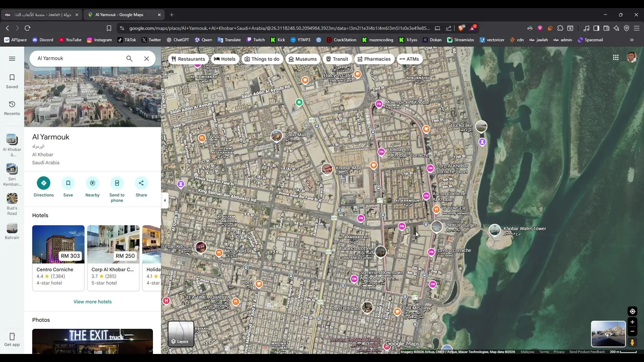The image size is (644, 362).
Task: Show your location on the map
Action: [632, 311]
